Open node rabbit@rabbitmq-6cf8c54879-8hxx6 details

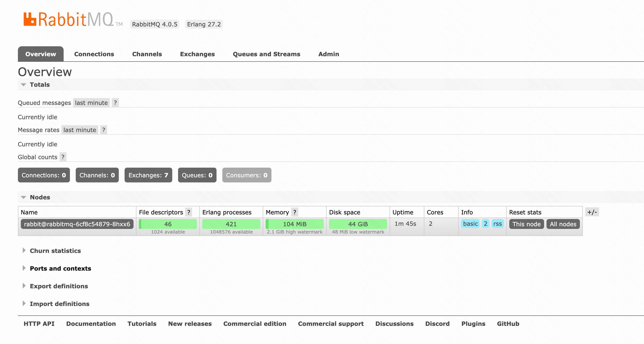click(x=77, y=224)
